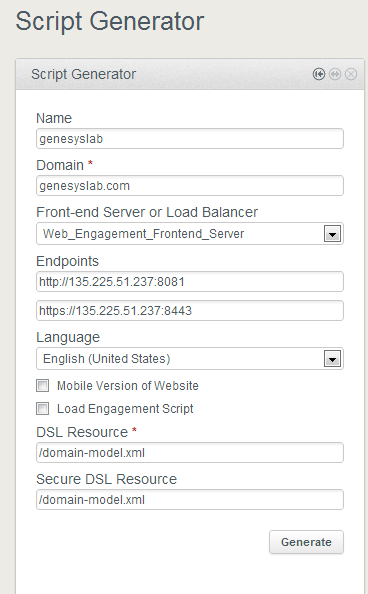The width and height of the screenshot is (368, 594).
Task: Click the collapse-left panel icon in header
Action: [319, 74]
